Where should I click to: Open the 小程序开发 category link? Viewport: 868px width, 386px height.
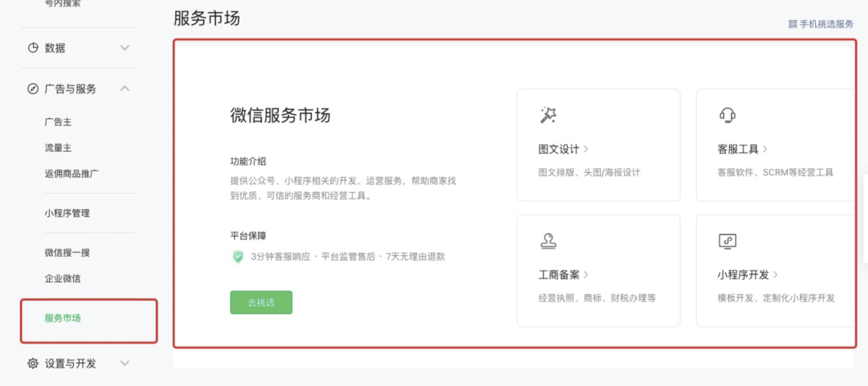[748, 275]
